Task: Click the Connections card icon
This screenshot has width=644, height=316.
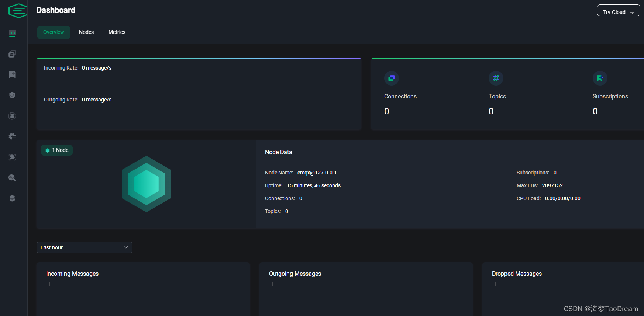Action: pos(392,78)
